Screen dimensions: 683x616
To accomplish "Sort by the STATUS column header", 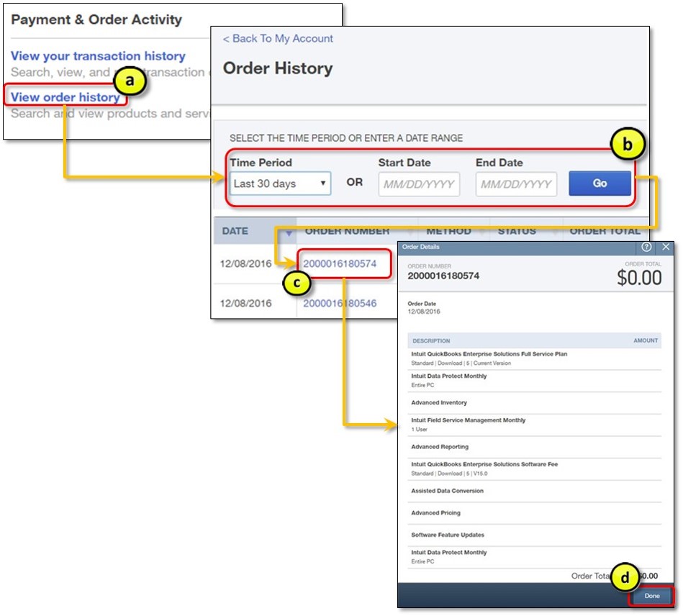I will 517,231.
